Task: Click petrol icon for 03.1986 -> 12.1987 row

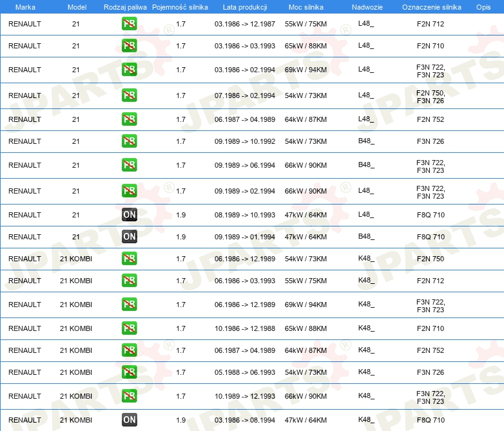Action: (x=129, y=24)
